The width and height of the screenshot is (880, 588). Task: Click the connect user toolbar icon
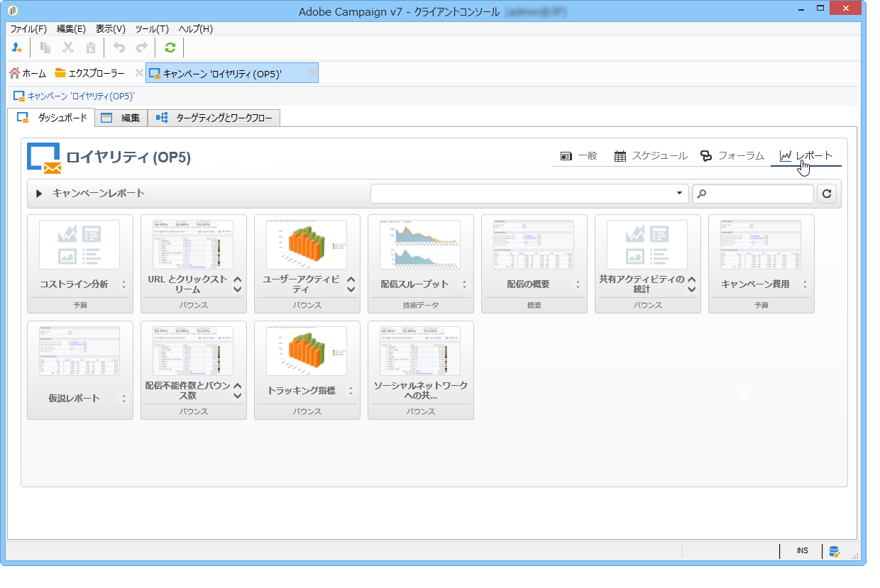click(18, 48)
